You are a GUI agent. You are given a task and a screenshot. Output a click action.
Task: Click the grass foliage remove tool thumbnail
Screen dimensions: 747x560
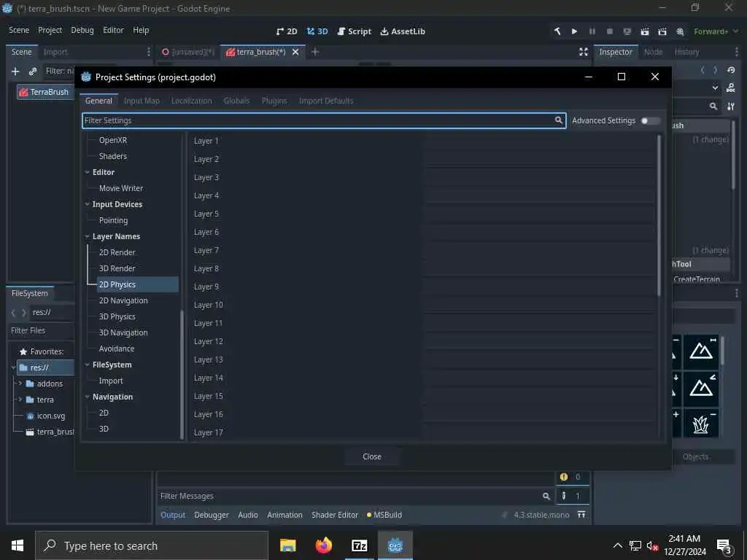point(701,423)
